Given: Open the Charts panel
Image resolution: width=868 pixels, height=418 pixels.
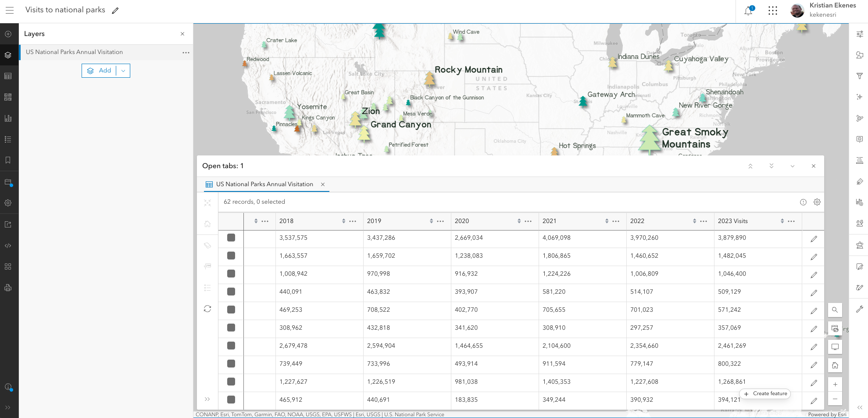Looking at the screenshot, I should click(8, 118).
